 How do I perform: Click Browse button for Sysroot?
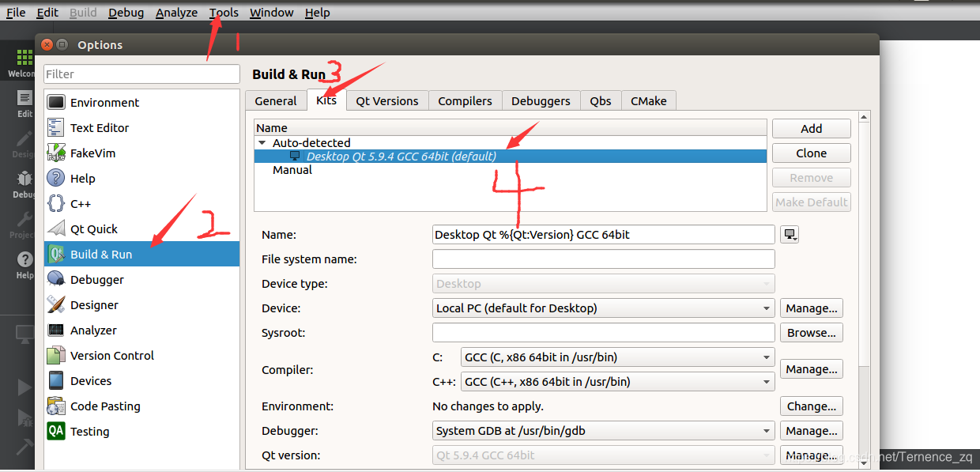coord(812,333)
